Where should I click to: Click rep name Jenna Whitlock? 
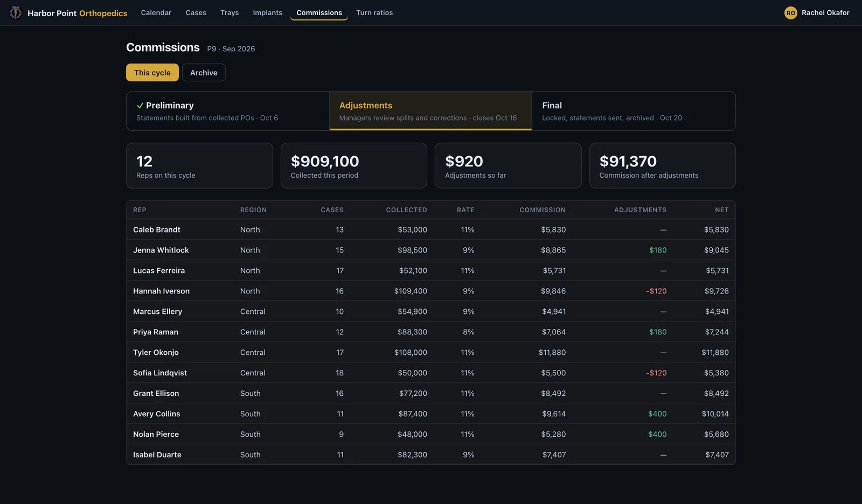(161, 250)
